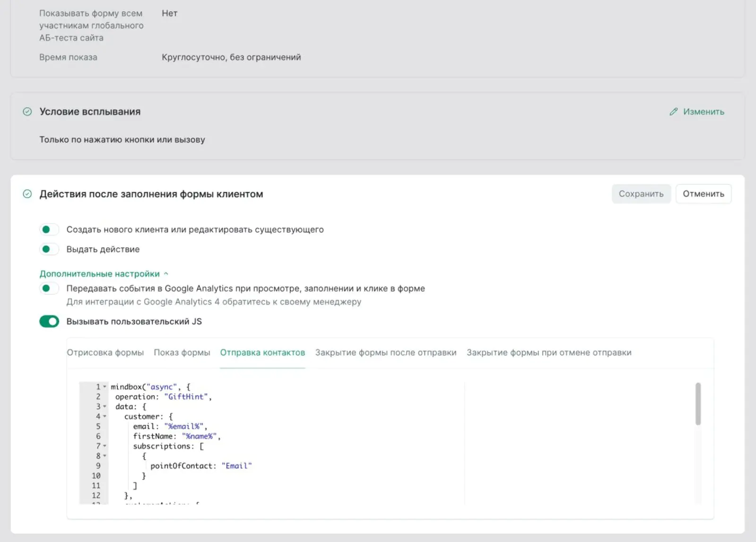Image resolution: width=756 pixels, height=542 pixels.
Task: Click the Действия после заполнения формы клиентом heading
Action: coord(151,194)
